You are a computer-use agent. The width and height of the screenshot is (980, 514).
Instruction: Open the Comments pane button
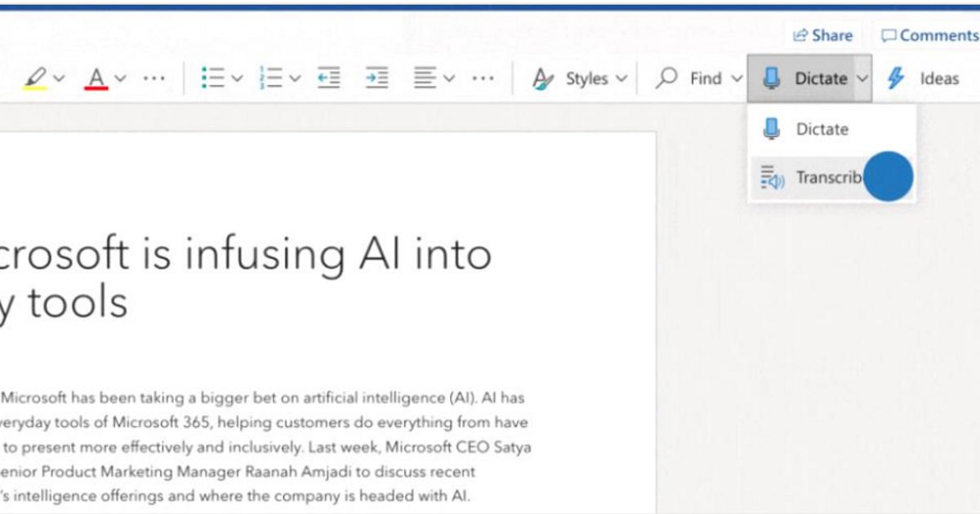coord(929,35)
